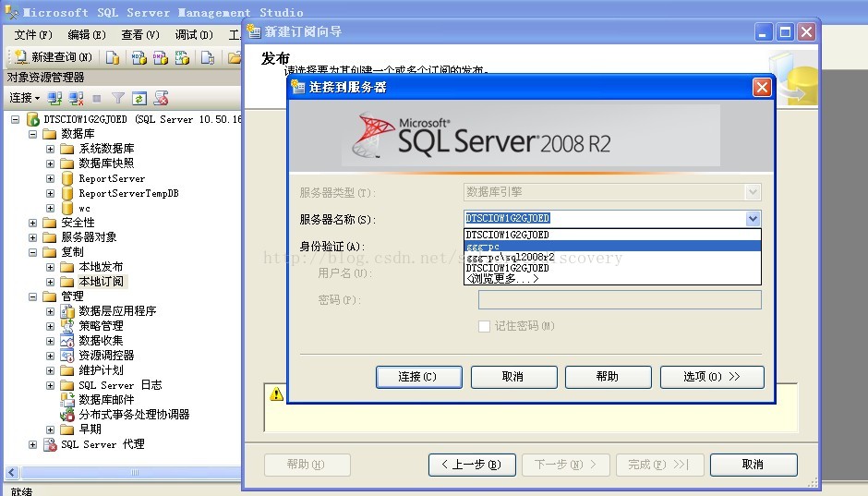Choose first DTSCIOW1G2GJOED in server list
The height and width of the screenshot is (496, 868).
(x=612, y=235)
